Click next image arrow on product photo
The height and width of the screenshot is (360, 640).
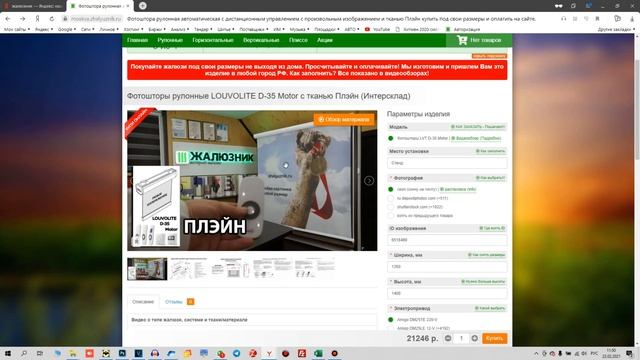click(x=369, y=180)
